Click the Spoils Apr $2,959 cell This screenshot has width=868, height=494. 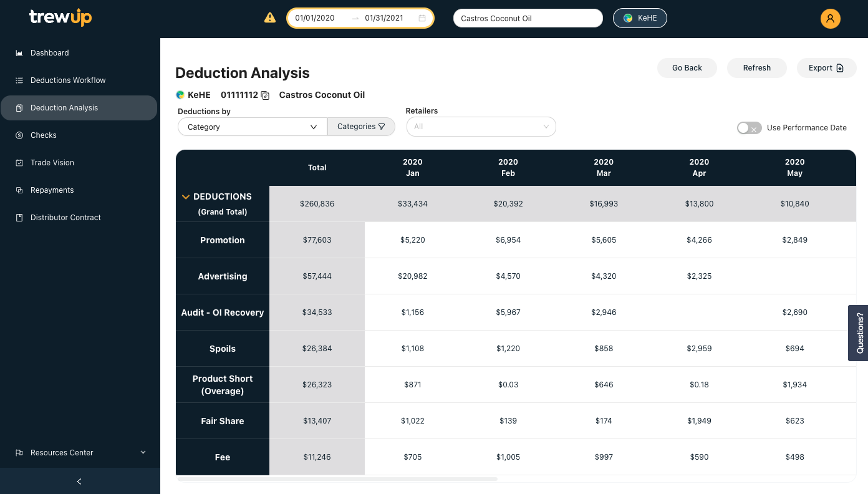click(699, 349)
